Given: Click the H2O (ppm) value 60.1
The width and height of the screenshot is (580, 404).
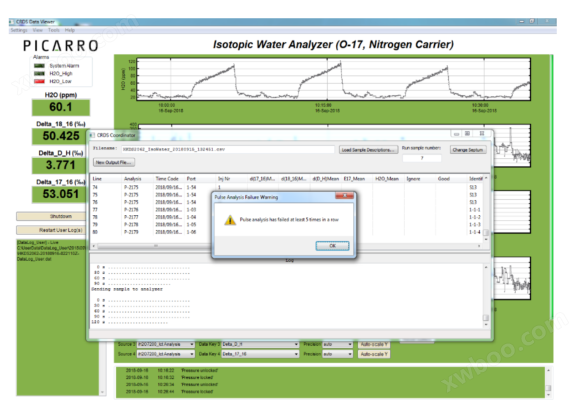Looking at the screenshot, I should click(x=61, y=107).
